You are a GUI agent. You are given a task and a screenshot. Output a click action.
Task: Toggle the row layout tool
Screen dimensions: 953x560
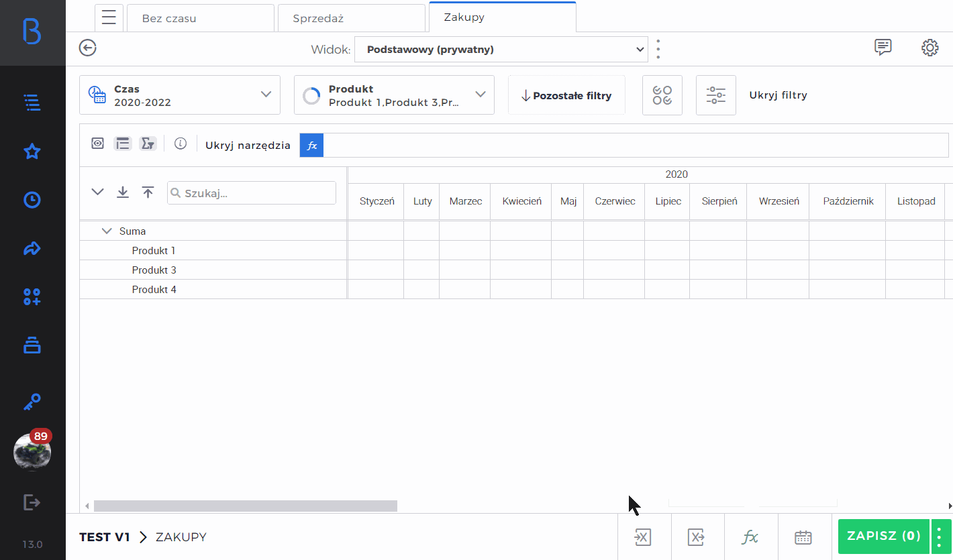tap(123, 144)
